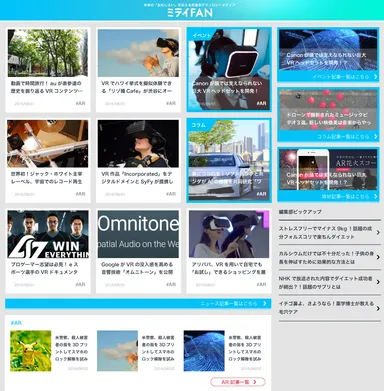This screenshot has width=384, height=391.
Task: Click コラム記事一覧はこちら link
Action: click(343, 137)
